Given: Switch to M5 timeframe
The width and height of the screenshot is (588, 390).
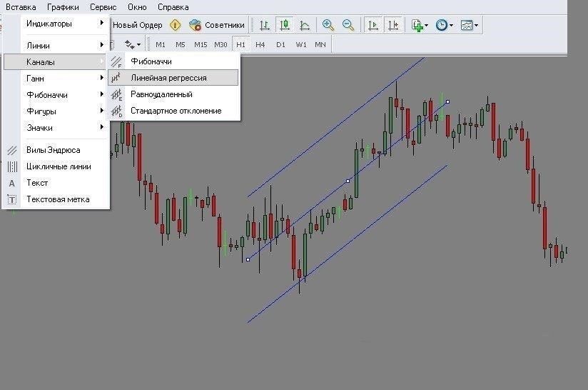Looking at the screenshot, I should coord(181,45).
